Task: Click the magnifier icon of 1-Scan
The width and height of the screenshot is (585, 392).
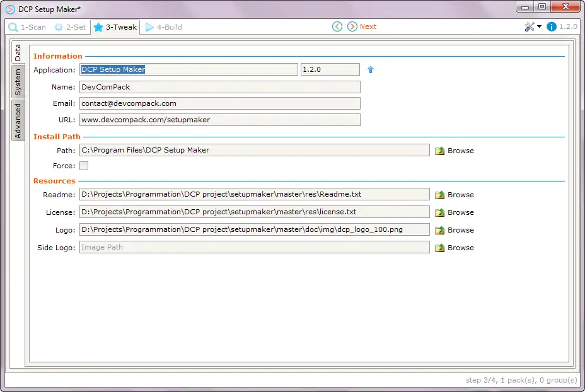Action: click(13, 27)
